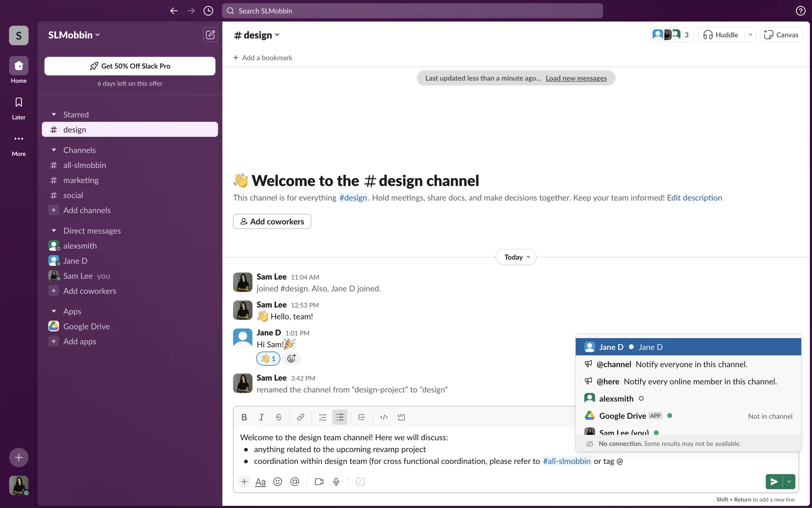Click the new message compose icon
812x508 pixels.
point(210,35)
